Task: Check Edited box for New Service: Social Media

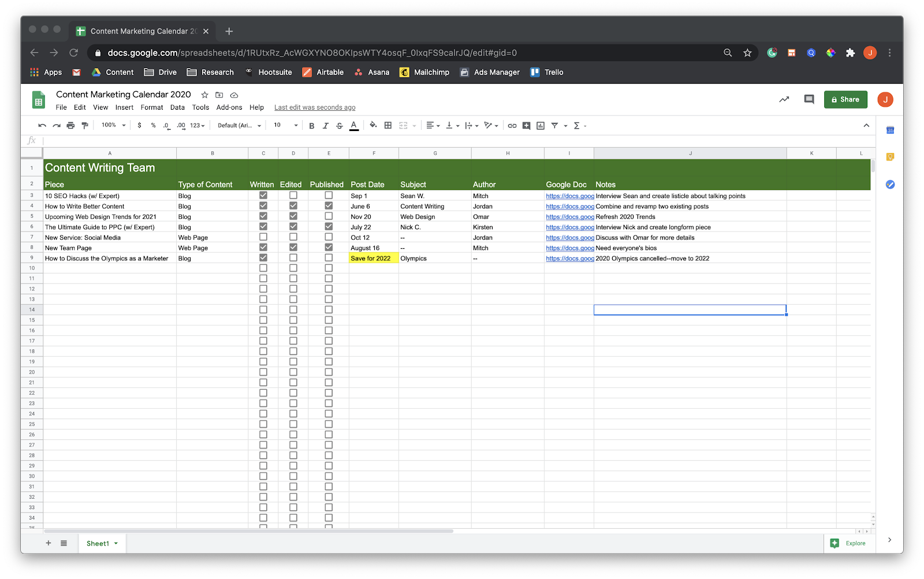Action: click(x=293, y=237)
